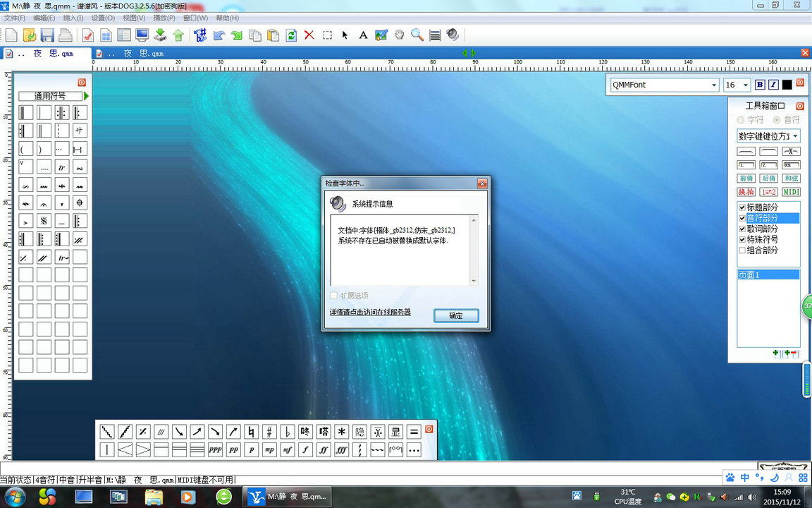
Task: Switch to the second 夜 思.qmm tab
Action: coord(137,54)
